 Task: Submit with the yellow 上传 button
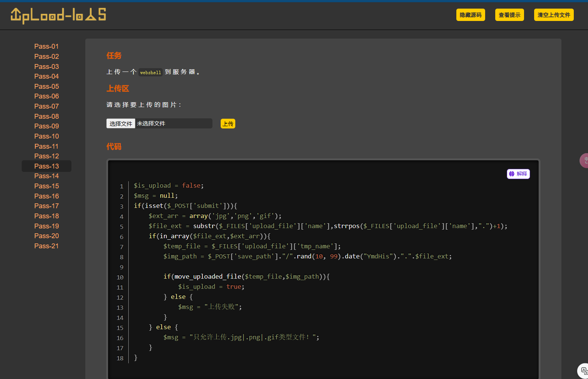228,124
